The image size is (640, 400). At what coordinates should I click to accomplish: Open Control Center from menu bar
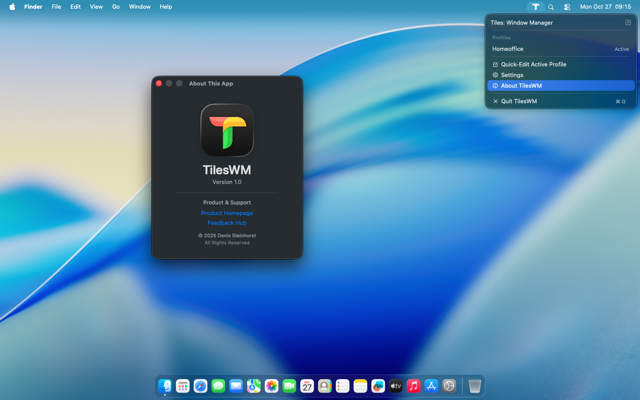click(567, 6)
